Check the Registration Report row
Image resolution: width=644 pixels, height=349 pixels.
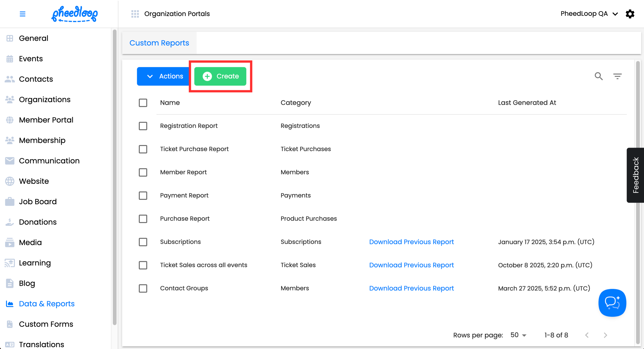(x=143, y=126)
